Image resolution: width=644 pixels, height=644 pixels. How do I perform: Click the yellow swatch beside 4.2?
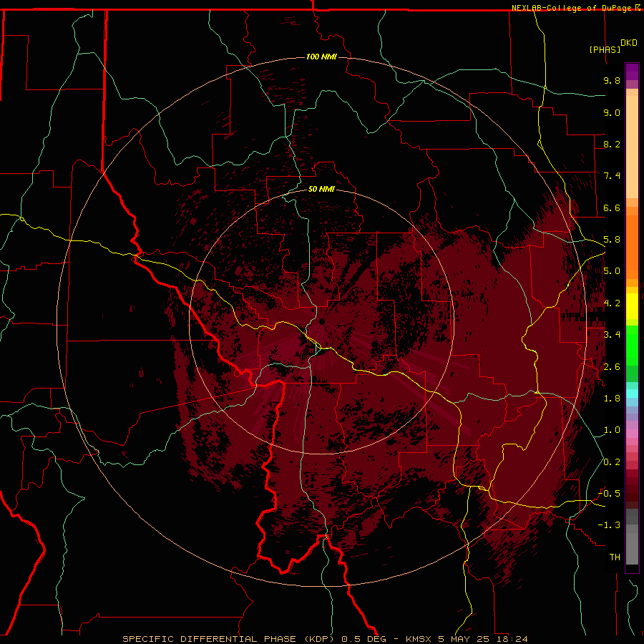632,306
